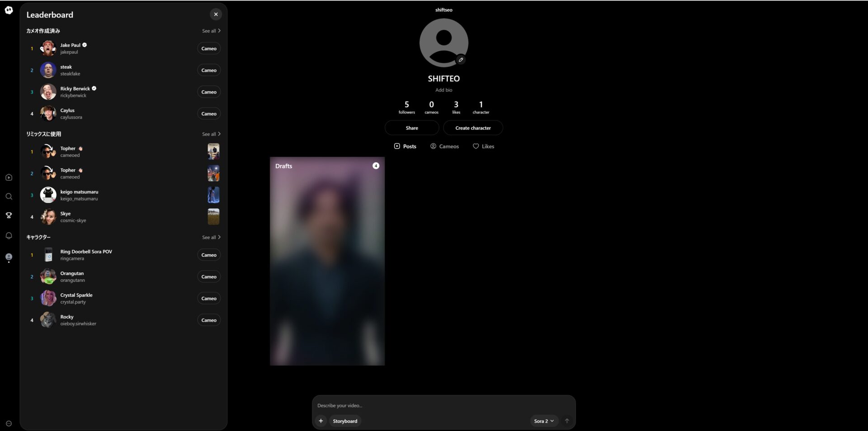Open notifications bell icon
Screen dimensions: 868x431
tap(9, 236)
